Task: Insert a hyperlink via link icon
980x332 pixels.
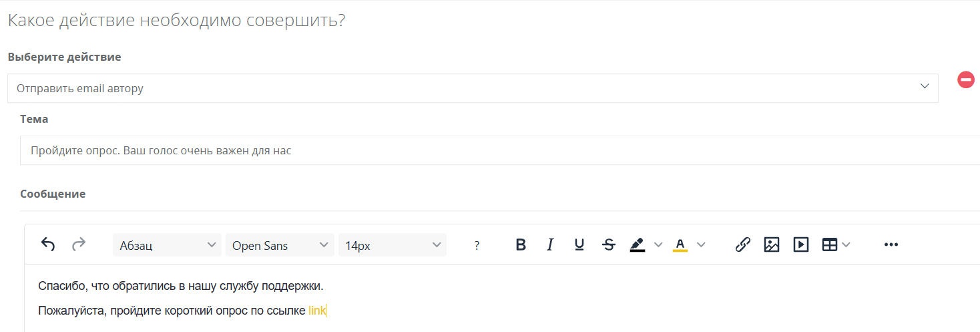Action: click(x=742, y=245)
